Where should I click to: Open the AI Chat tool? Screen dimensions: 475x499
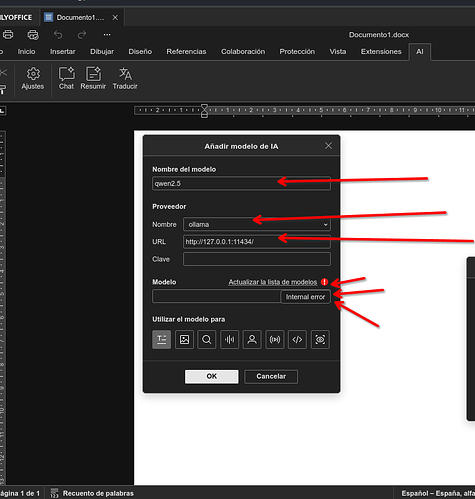66,79
